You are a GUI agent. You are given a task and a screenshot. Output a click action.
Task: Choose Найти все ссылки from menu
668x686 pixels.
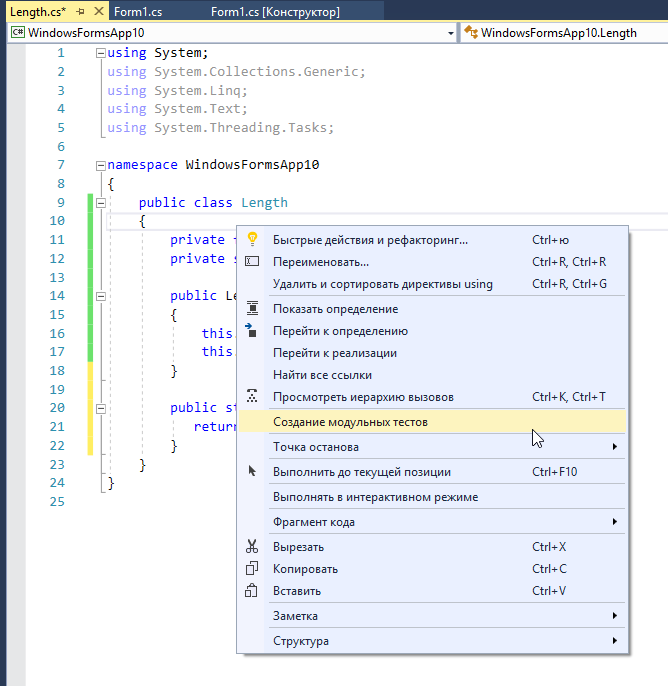pyautogui.click(x=322, y=375)
